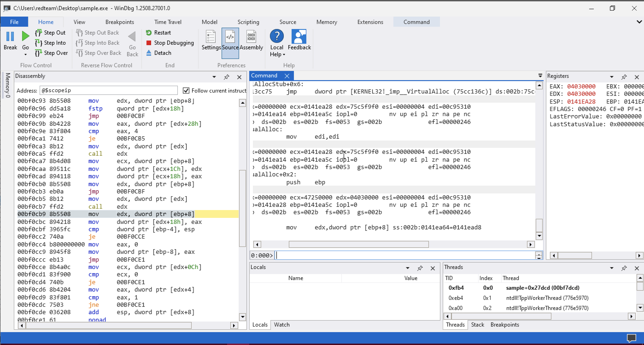The image size is (644, 345).
Task: Open the Breakpoints tab in bottom-right panel
Action: click(x=504, y=325)
